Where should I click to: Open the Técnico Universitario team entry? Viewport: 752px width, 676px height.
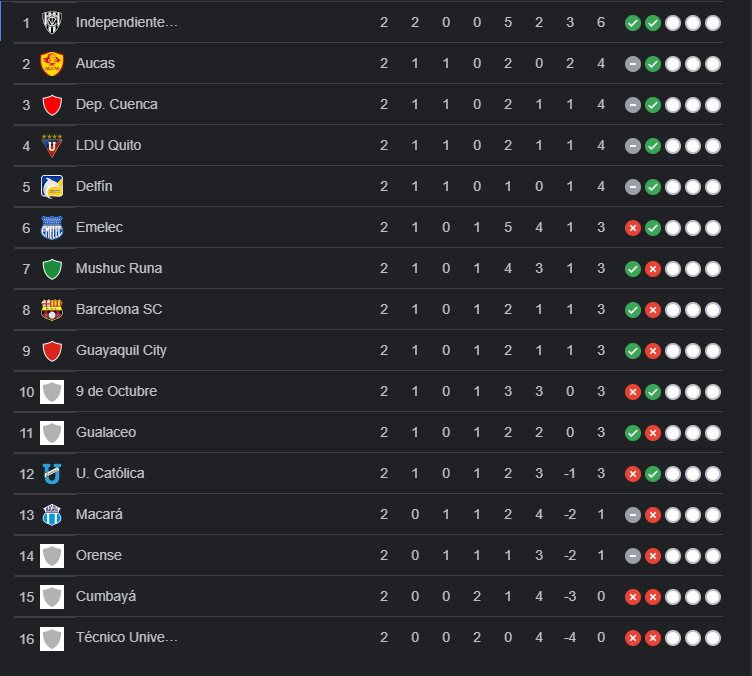(x=127, y=637)
